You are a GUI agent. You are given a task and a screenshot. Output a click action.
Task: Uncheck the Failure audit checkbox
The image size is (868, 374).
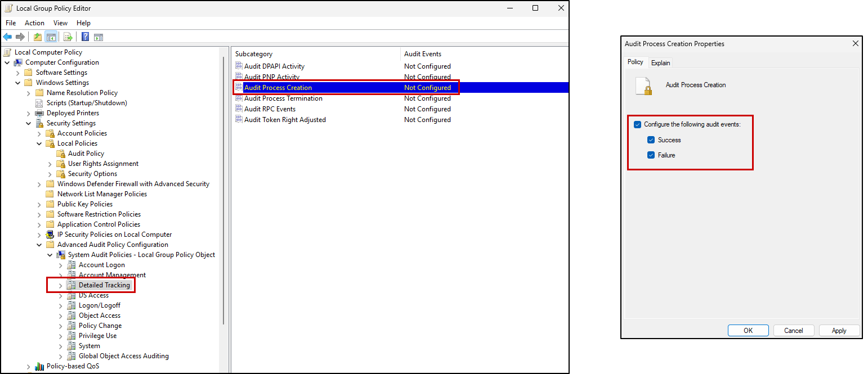click(x=651, y=154)
